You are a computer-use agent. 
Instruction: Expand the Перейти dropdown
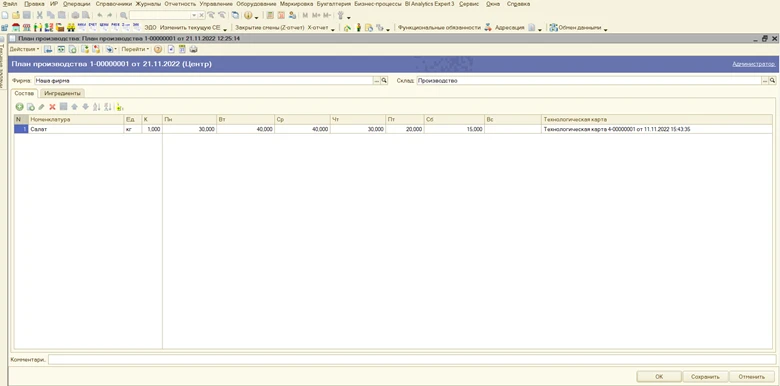(135, 49)
